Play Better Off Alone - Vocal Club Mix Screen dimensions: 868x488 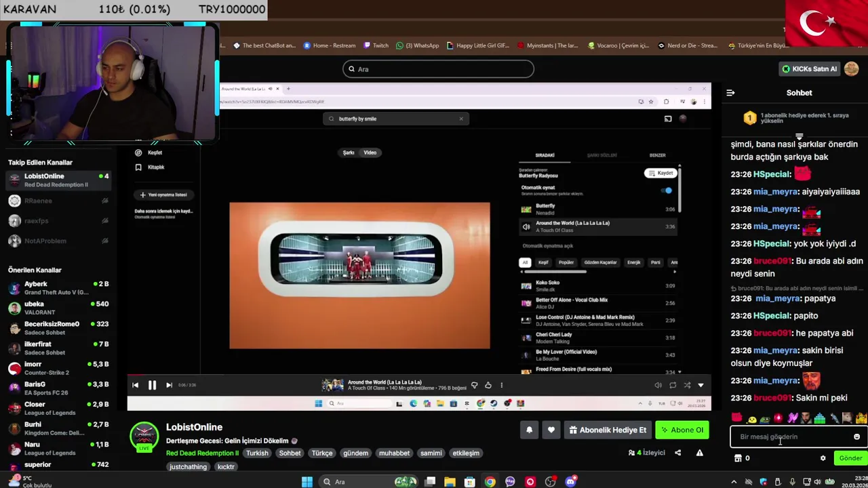pos(598,303)
